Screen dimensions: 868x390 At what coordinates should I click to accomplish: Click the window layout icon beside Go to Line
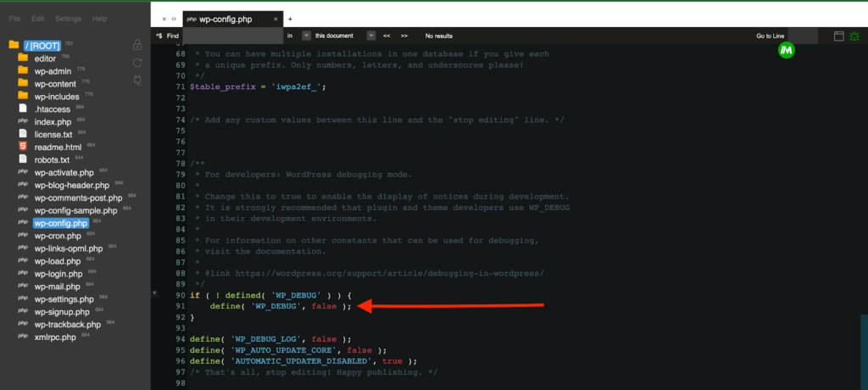click(x=838, y=36)
